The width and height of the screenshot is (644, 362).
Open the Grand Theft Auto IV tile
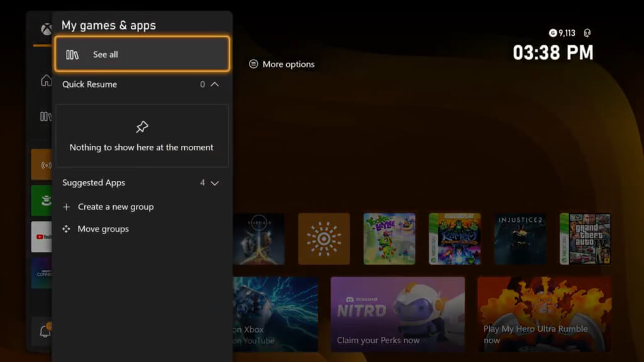pos(585,239)
